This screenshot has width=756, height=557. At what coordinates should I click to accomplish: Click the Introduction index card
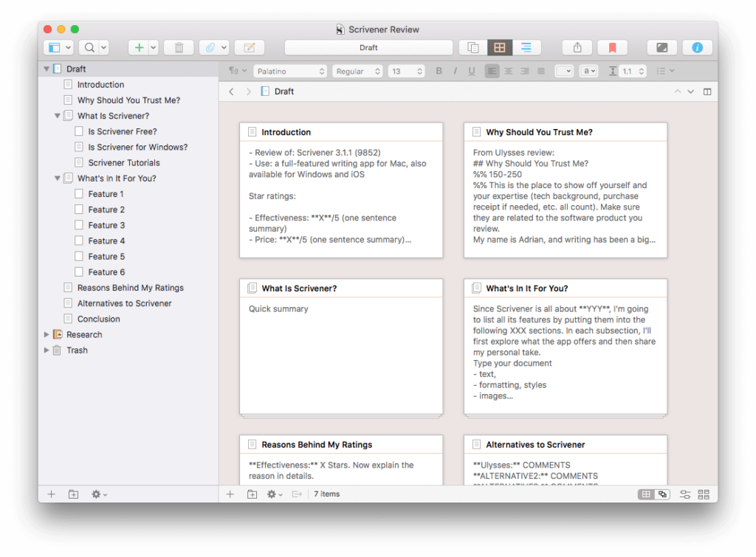[341, 190]
